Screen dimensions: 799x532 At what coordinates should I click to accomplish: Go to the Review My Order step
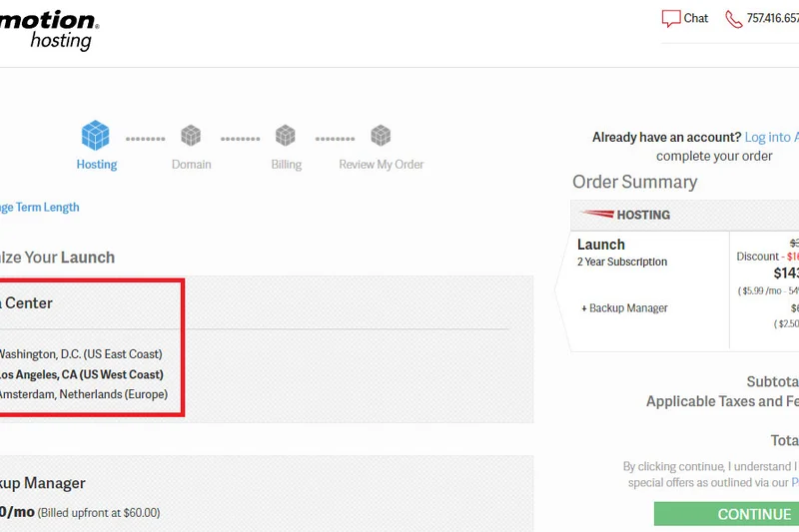382,165
